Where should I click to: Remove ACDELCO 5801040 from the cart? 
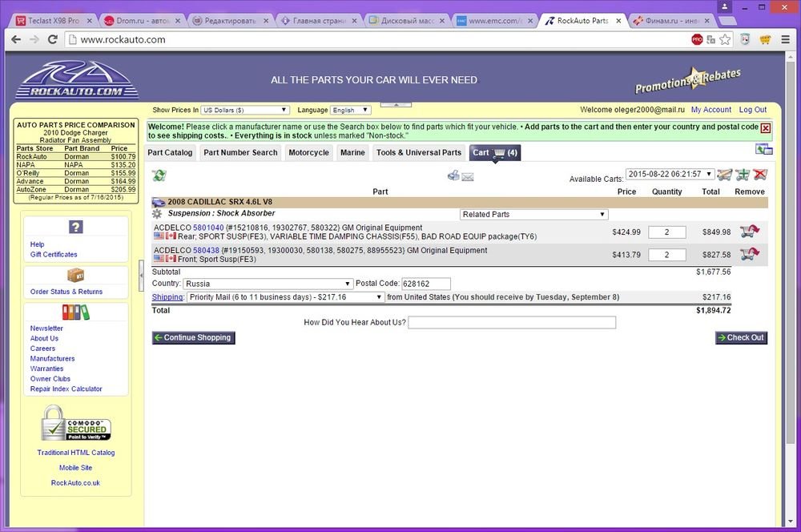pos(750,232)
